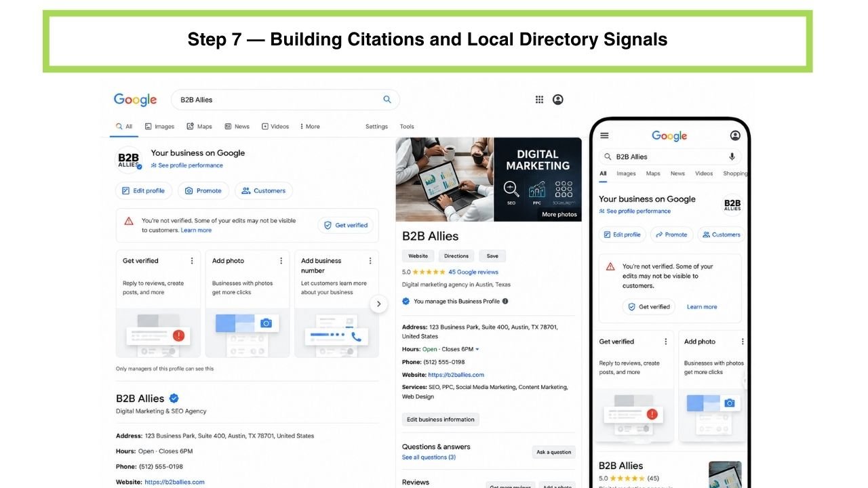
Task: Click desktop 'See profile performance' link
Action: tap(187, 165)
